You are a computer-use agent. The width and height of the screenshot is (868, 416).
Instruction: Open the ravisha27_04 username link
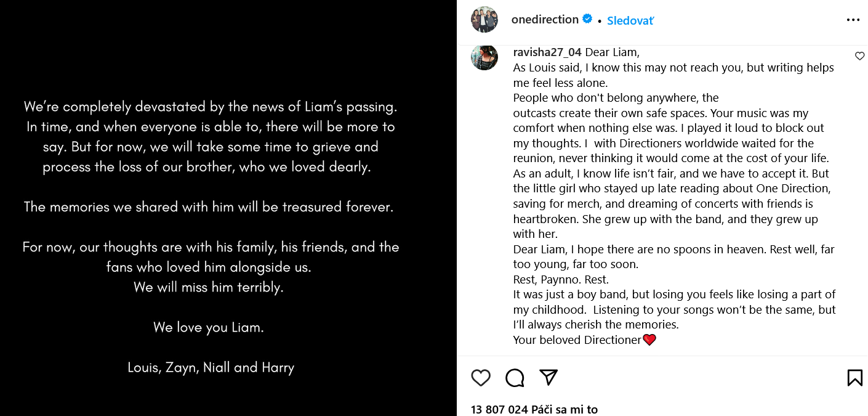(x=547, y=52)
